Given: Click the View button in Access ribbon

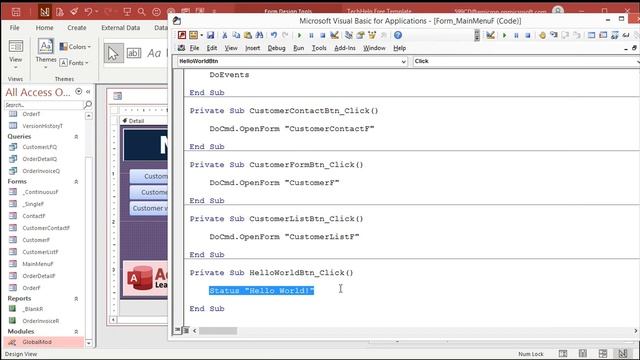Looking at the screenshot, I should tap(16, 54).
